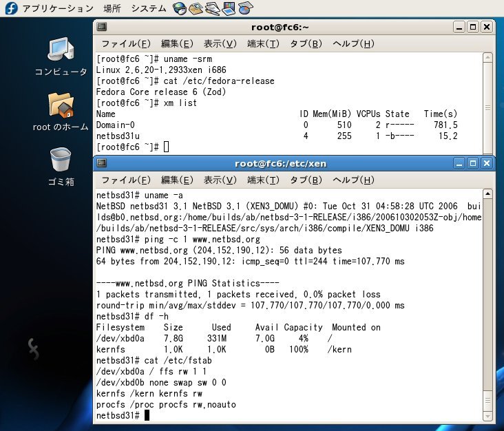Click '----www.netbsd.org PING Statistics----' line
This screenshot has width=504, height=431.
pyautogui.click(x=188, y=283)
